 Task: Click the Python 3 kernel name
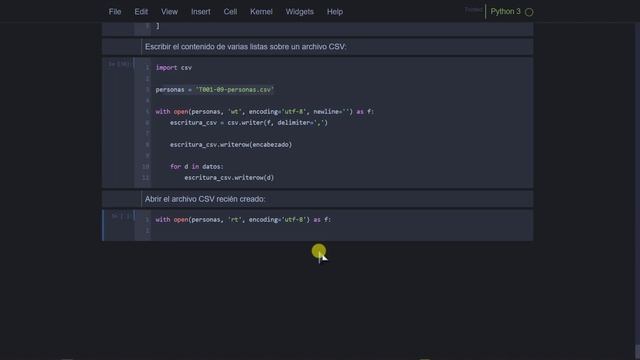(x=505, y=11)
